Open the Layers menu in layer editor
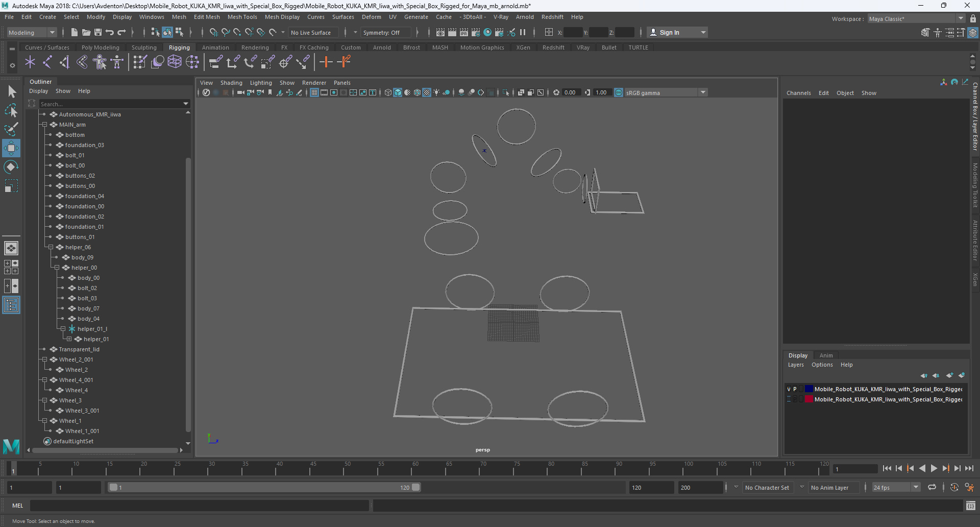This screenshot has width=980, height=527. pos(796,365)
